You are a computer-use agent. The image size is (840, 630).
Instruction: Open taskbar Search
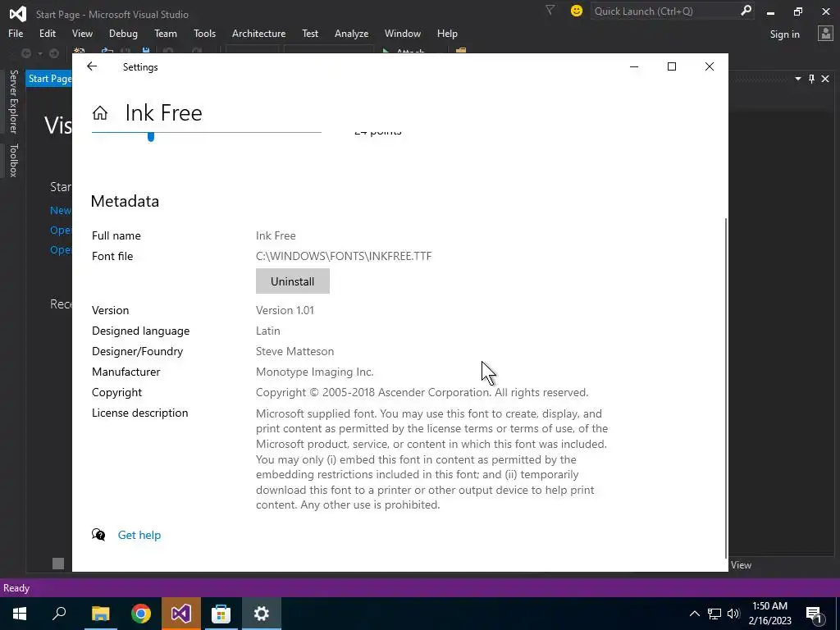59,614
